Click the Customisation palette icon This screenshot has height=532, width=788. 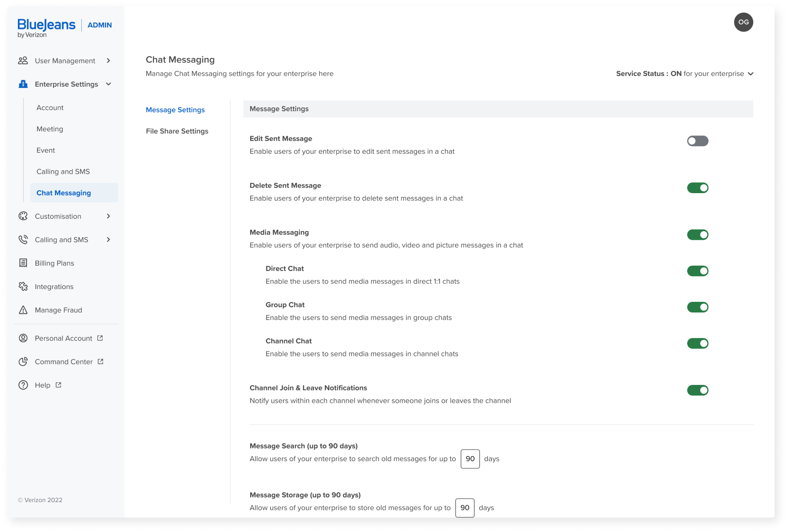point(23,216)
